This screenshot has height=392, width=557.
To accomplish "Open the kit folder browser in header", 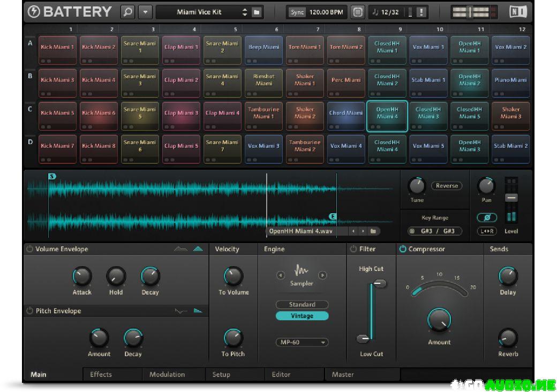I will tap(256, 12).
